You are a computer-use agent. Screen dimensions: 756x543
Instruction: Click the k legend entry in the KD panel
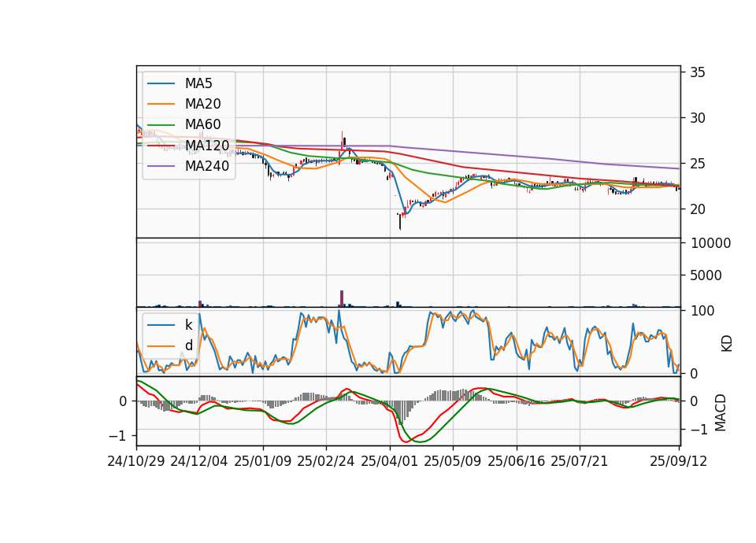[188, 325]
